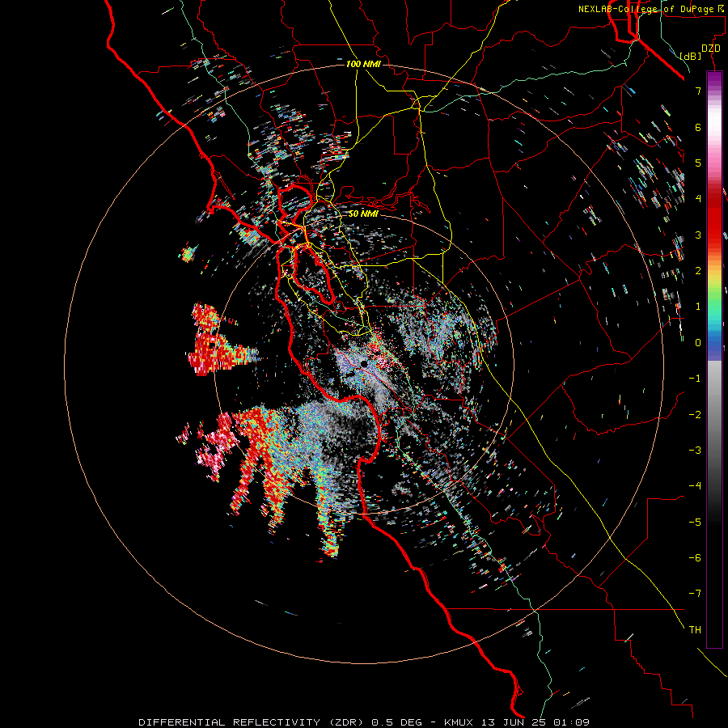The height and width of the screenshot is (728, 728).
Task: Click the "50 NMI" range ring label
Action: click(363, 214)
